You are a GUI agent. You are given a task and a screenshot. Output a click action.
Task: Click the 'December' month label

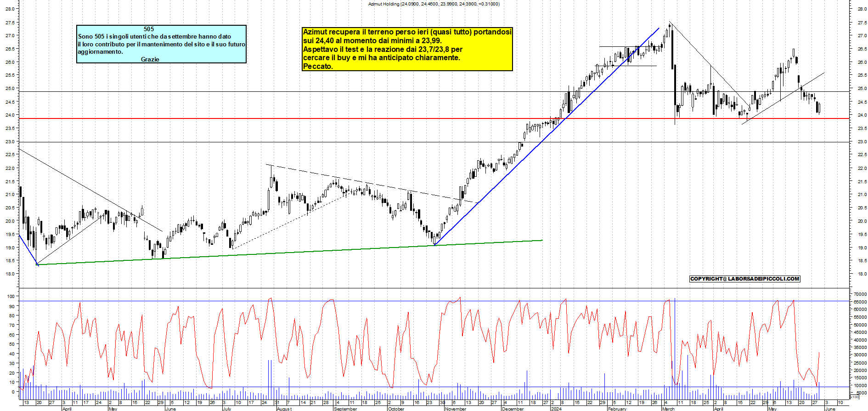point(513,409)
